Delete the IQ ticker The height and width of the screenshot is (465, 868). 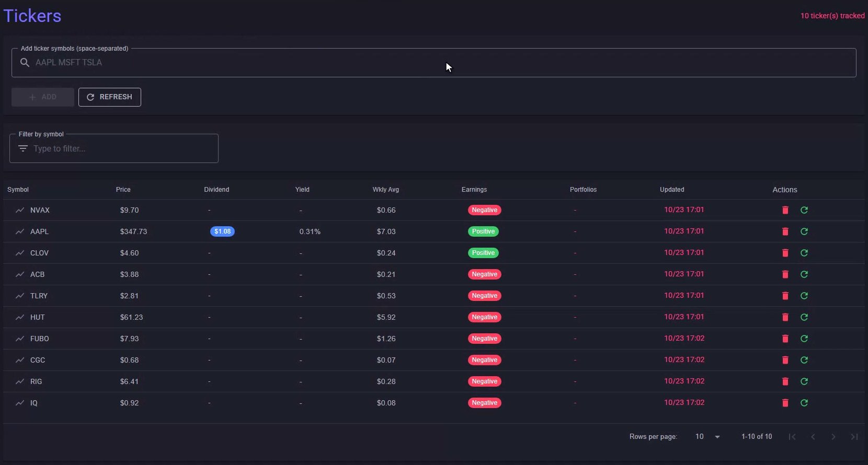[785, 403]
